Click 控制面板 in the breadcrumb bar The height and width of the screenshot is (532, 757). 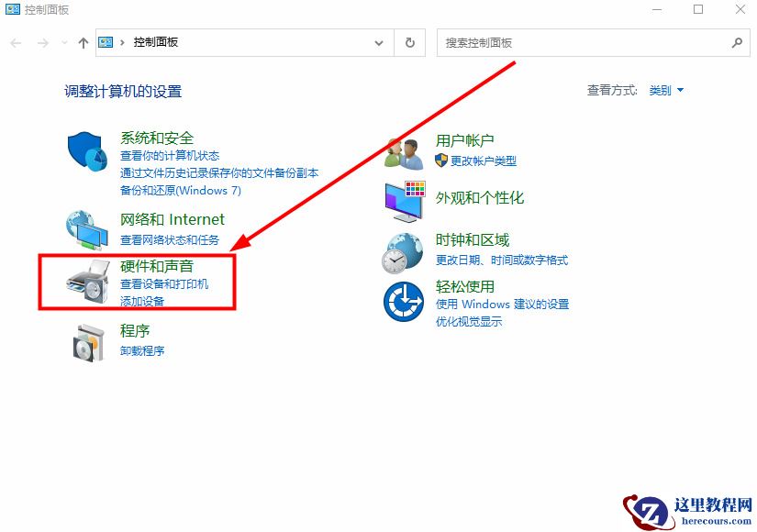click(156, 42)
